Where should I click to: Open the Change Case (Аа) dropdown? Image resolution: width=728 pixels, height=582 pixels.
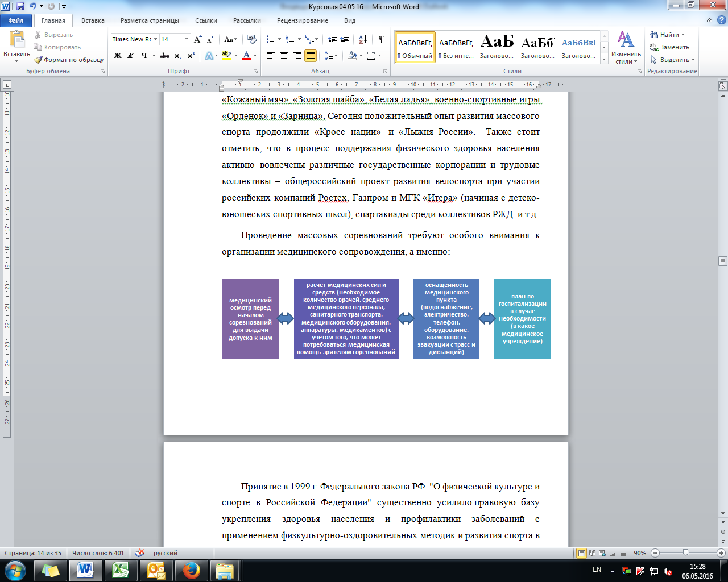[231, 39]
